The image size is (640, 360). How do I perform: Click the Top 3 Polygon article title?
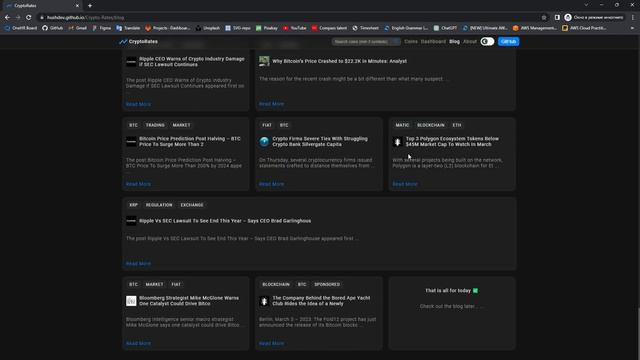pyautogui.click(x=452, y=142)
